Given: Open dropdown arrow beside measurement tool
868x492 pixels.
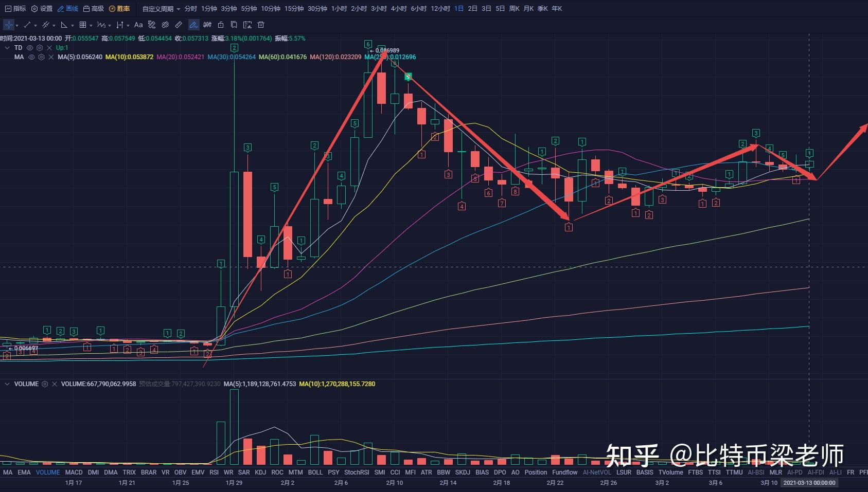Looking at the screenshot, I should (128, 25).
